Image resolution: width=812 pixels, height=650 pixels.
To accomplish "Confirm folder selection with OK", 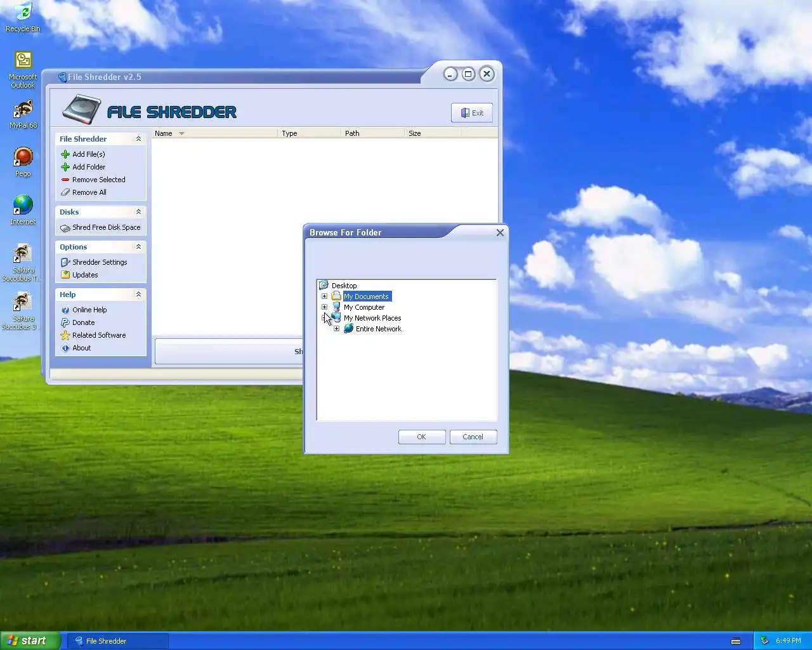I will [422, 437].
